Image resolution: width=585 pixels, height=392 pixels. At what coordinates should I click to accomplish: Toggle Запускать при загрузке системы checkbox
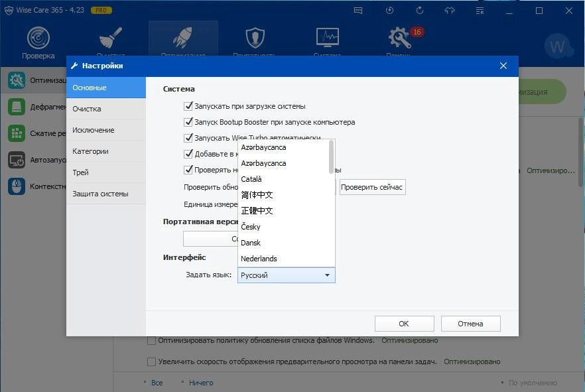pos(188,106)
